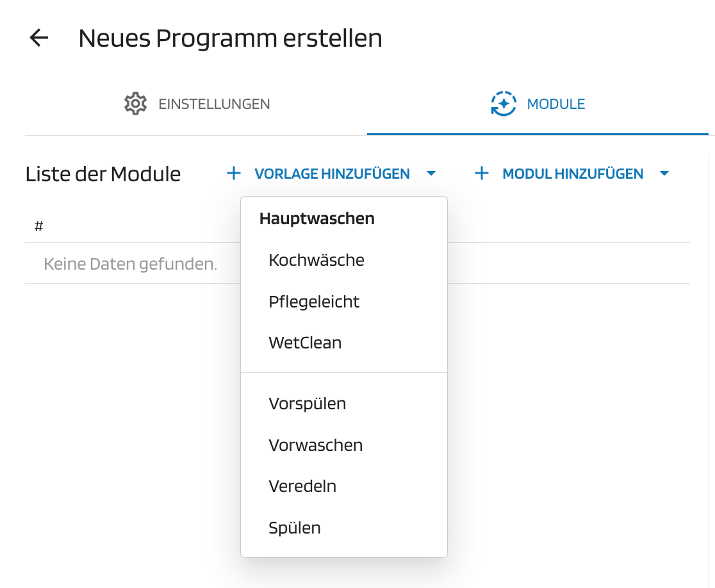The height and width of the screenshot is (588, 715).
Task: Click the circular sparkle Module icon
Action: (503, 104)
